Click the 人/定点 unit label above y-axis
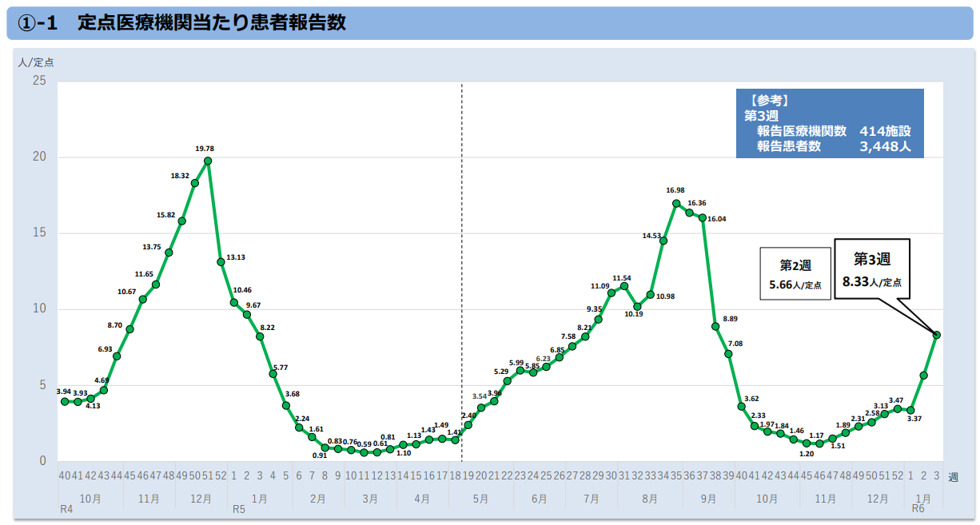Viewport: 980px width, 525px height. click(x=36, y=62)
